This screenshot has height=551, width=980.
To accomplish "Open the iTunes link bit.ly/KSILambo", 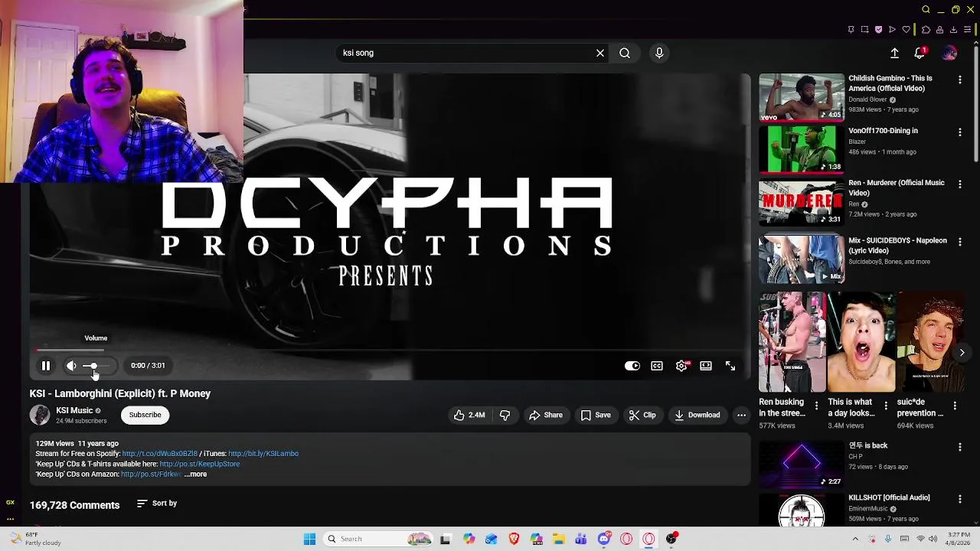I will (263, 454).
